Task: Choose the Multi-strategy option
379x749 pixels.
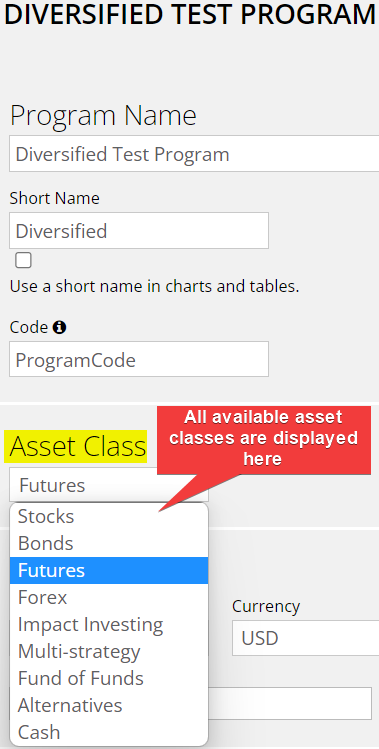Action: [109, 652]
